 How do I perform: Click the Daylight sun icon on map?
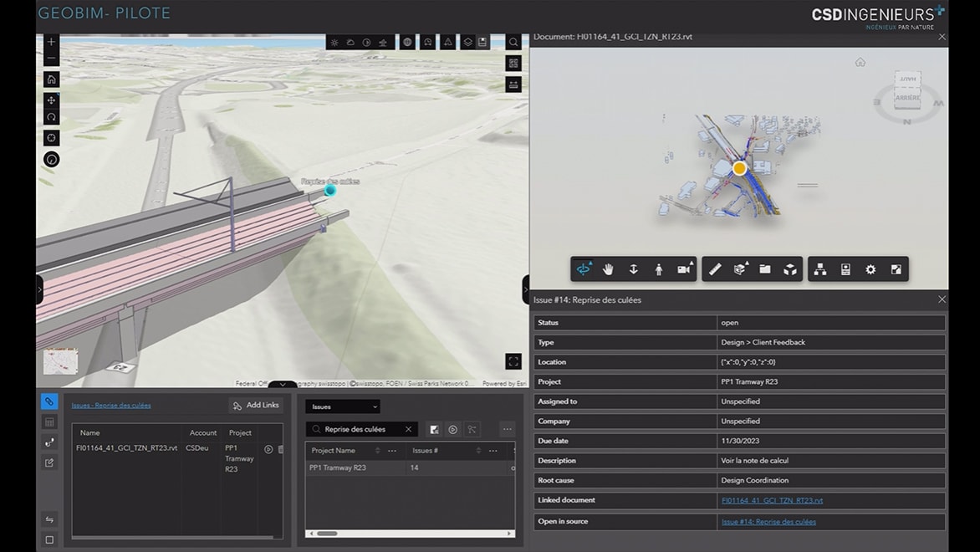pos(334,42)
